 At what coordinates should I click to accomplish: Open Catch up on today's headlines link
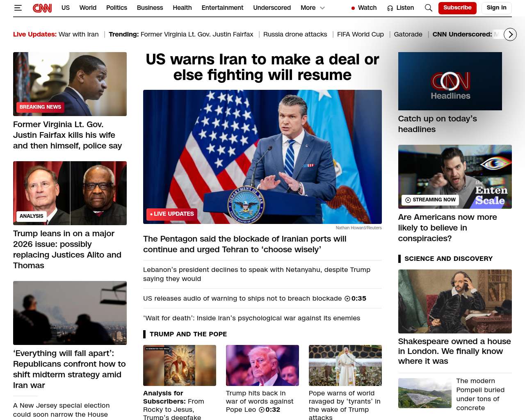(x=438, y=124)
